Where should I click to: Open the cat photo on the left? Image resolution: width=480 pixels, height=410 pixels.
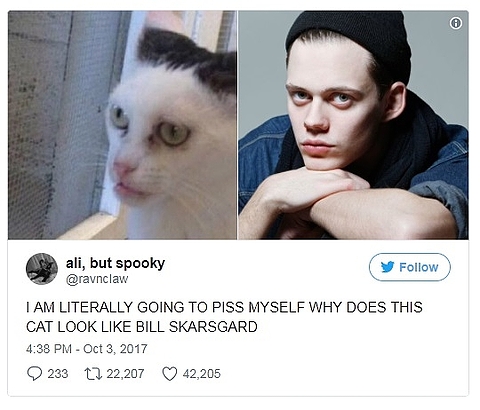click(122, 125)
